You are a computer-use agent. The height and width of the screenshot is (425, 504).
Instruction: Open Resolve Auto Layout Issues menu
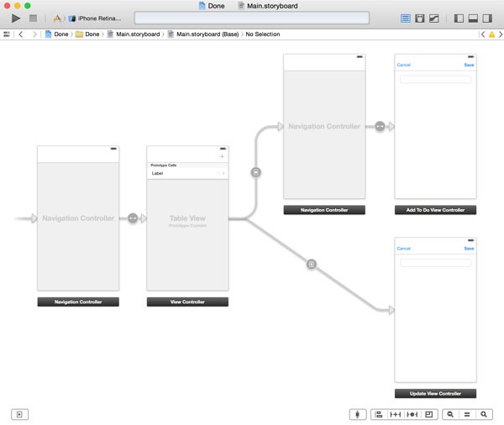412,414
